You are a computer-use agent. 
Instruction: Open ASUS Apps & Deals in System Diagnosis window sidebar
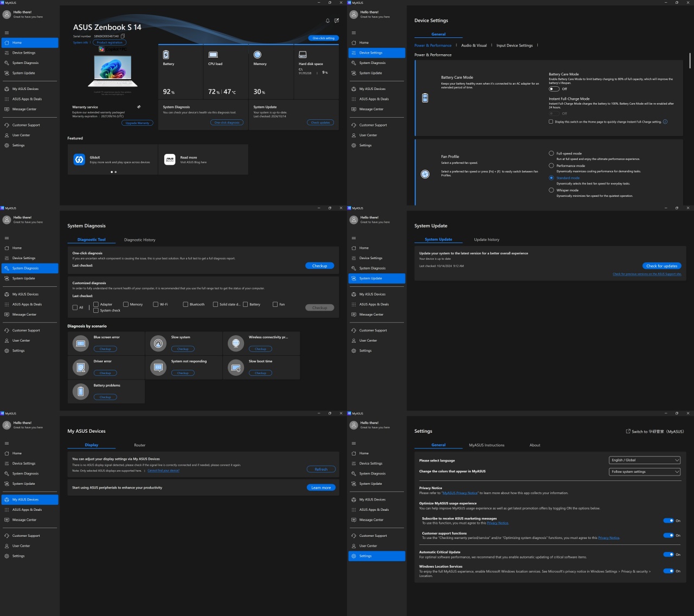(x=30, y=304)
